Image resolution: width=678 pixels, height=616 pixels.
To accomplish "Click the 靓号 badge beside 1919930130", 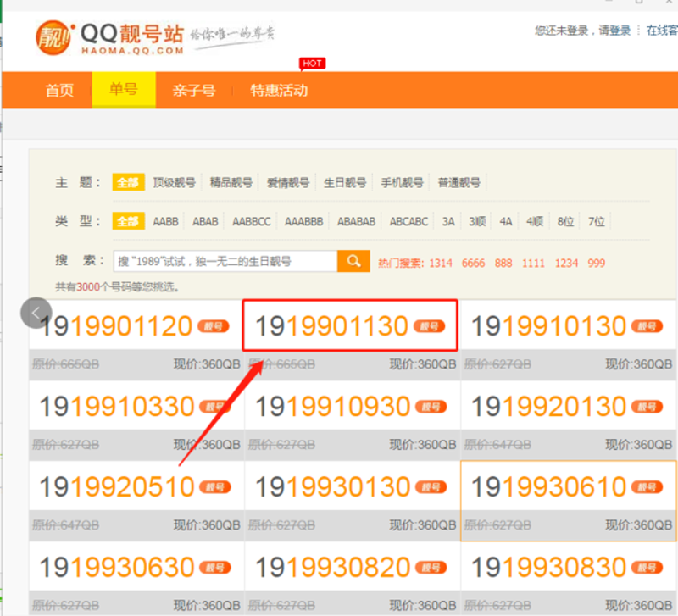I will pyautogui.click(x=431, y=487).
